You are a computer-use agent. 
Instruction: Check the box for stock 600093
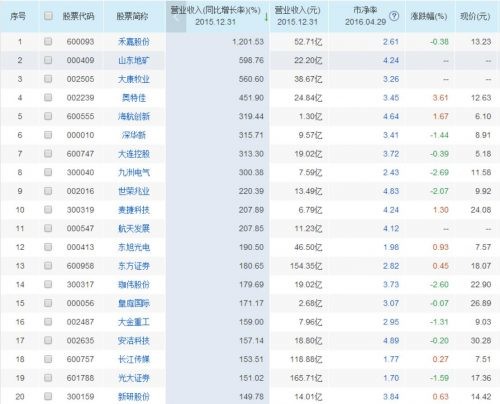point(48,41)
